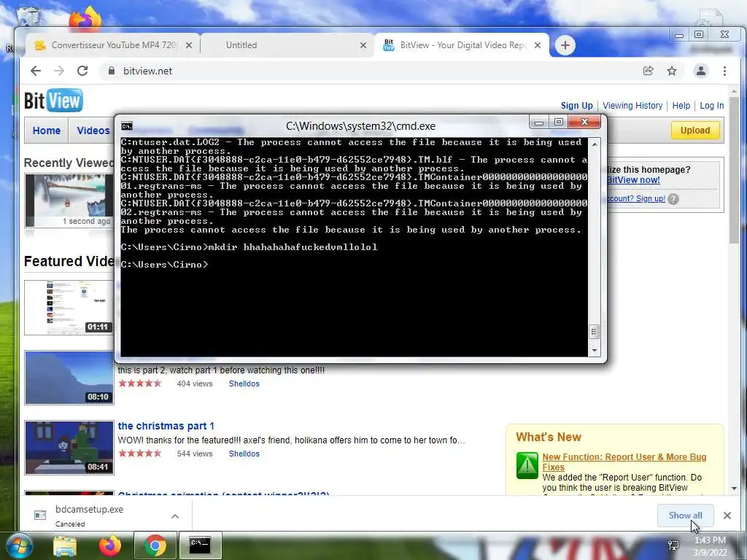Image resolution: width=747 pixels, height=560 pixels.
Task: Open Chrome's three-dot menu
Action: (724, 71)
